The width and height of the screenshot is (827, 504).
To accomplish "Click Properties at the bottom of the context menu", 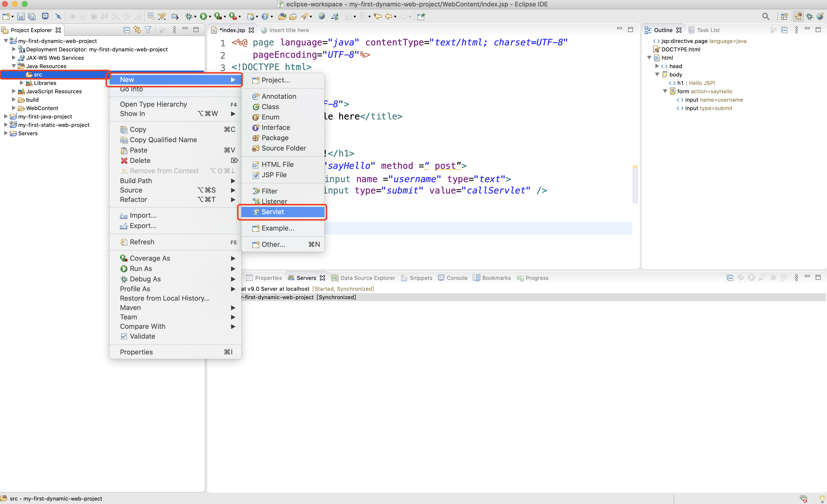I will tap(175, 352).
